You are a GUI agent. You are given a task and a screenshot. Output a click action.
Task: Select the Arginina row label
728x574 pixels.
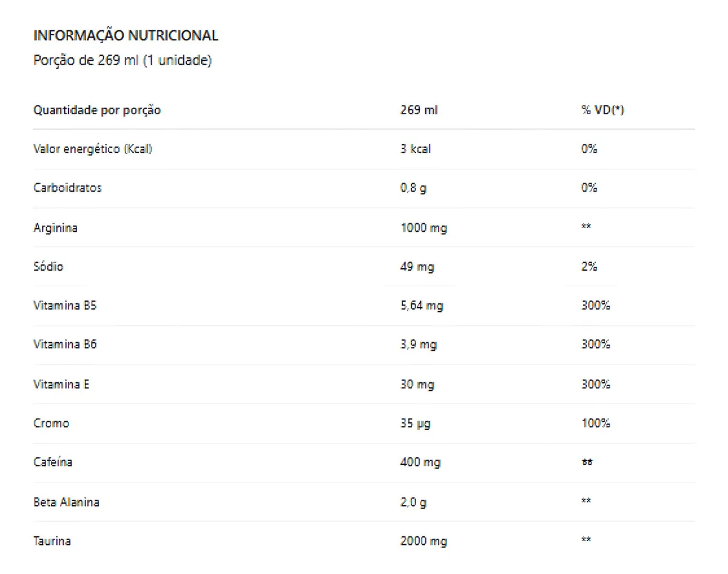(x=55, y=228)
